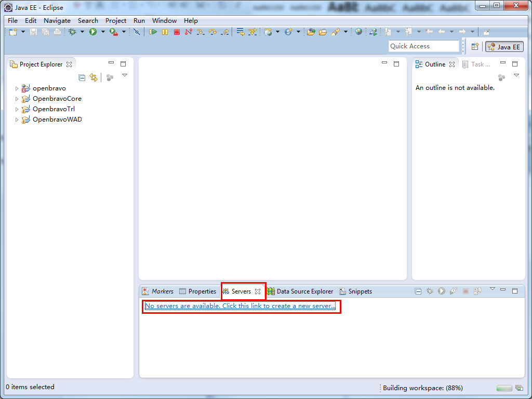The height and width of the screenshot is (399, 532).
Task: Click the Next Annotation toolbar icon
Action: (x=388, y=32)
